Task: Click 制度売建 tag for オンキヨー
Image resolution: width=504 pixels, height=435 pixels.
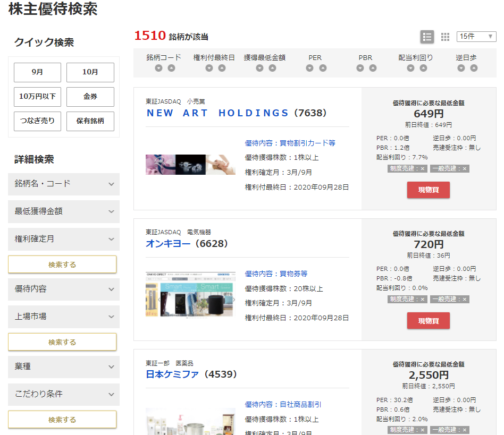Action: tap(407, 299)
